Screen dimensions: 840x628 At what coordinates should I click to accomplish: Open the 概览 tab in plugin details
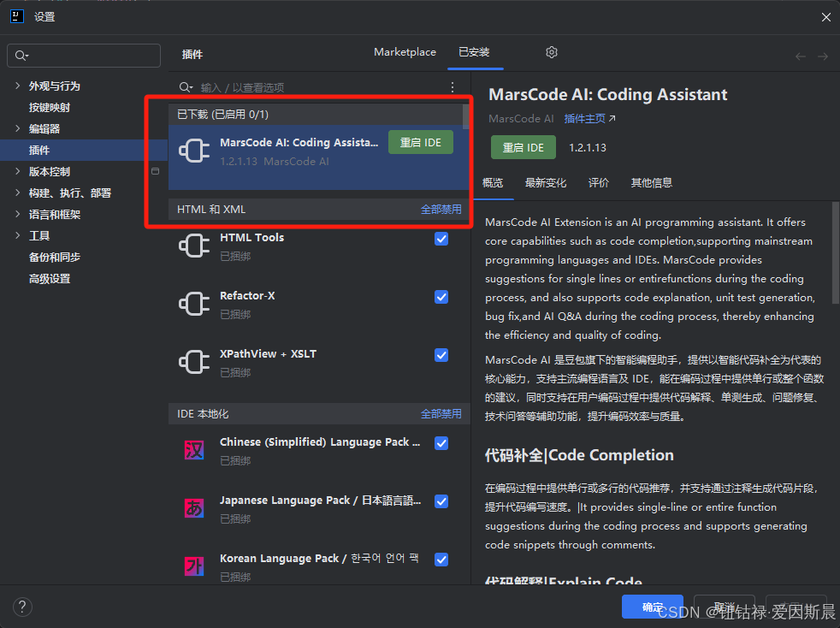(x=493, y=183)
